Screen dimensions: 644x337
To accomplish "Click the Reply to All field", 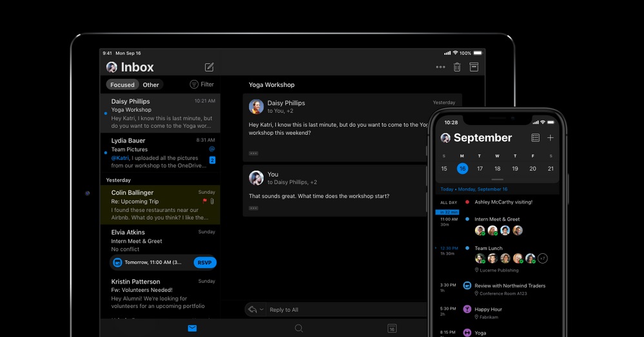I will click(x=347, y=310).
